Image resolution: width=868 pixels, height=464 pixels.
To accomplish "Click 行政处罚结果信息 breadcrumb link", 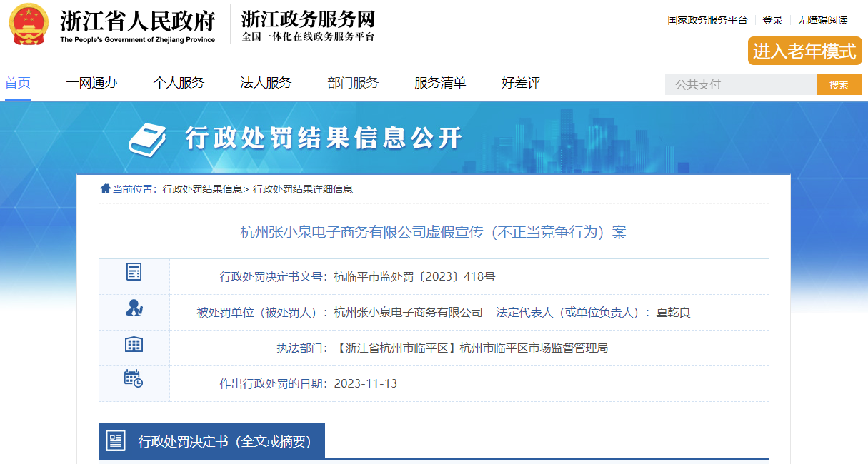I will click(x=203, y=189).
